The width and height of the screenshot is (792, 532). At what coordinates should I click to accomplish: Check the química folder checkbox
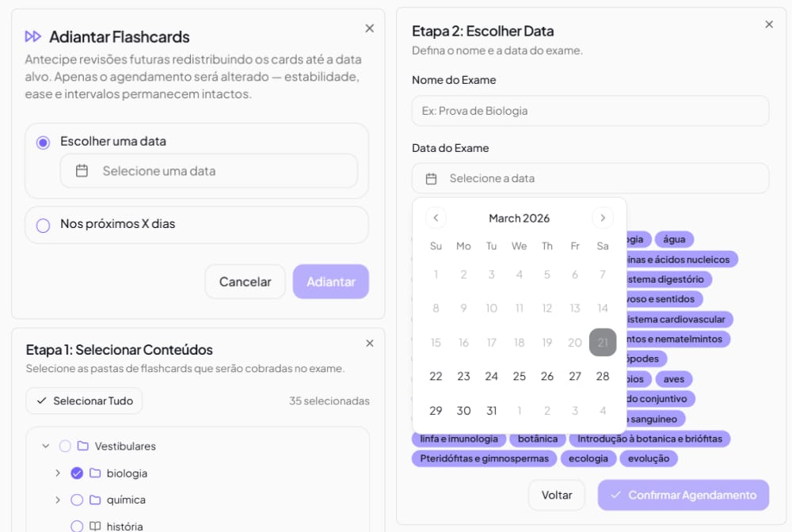point(77,500)
